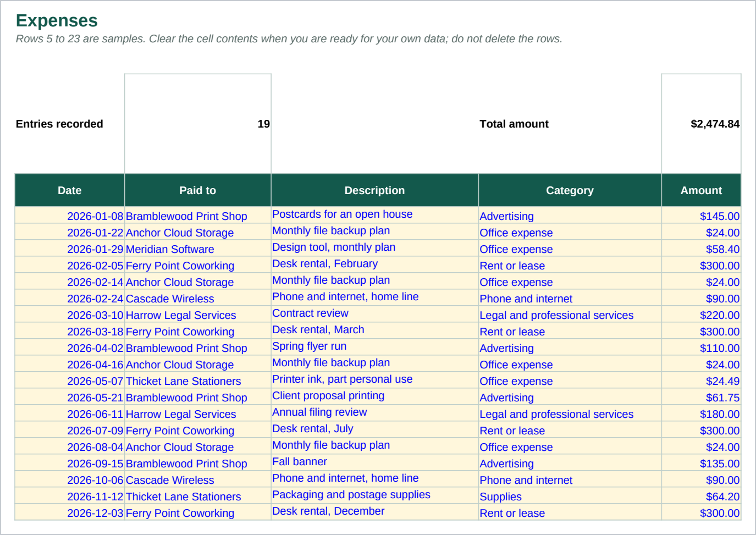Viewport: 756px width, 535px height.
Task: Click the Description column header
Action: [x=375, y=190]
